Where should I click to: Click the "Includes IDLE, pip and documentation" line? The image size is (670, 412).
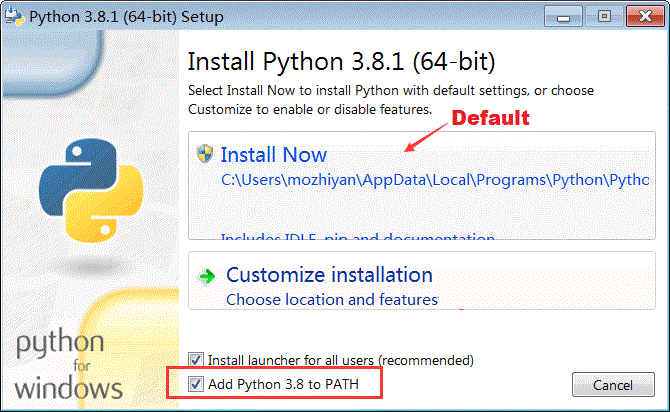click(x=357, y=238)
